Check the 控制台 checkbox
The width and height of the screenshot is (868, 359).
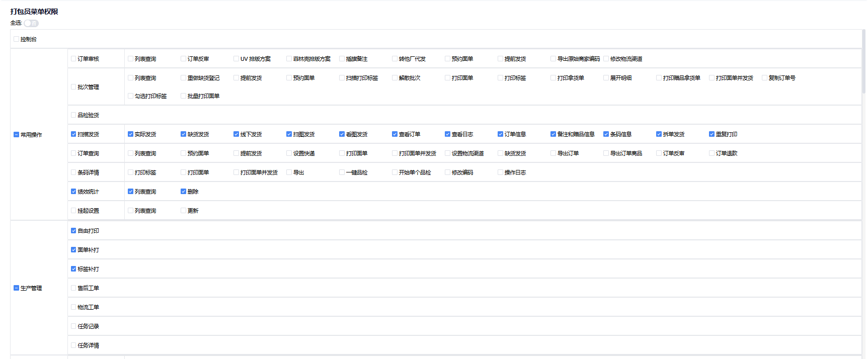[x=16, y=39]
